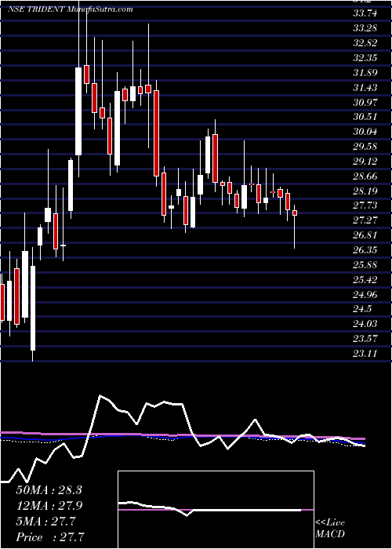
Task: Click the 24.5 price axis label
Action: point(362,309)
